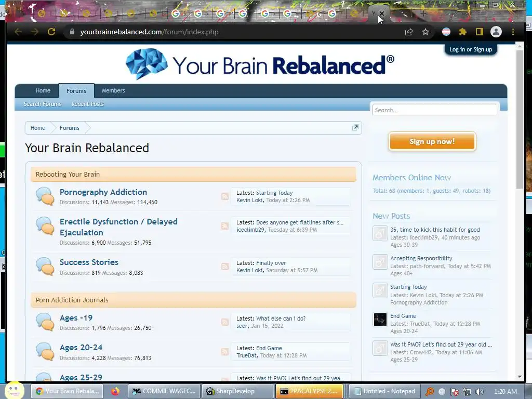Click End Game poster avatar thumbnail
This screenshot has width=532, height=399.
click(380, 320)
